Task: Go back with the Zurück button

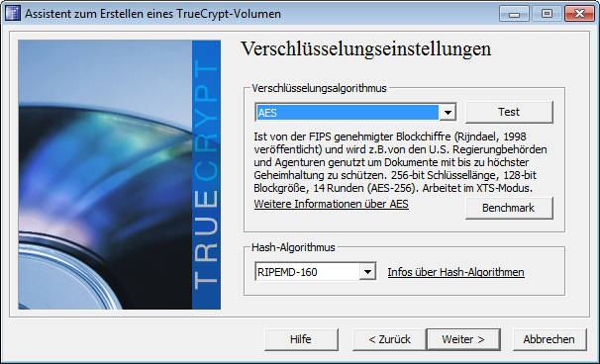Action: coord(389,339)
